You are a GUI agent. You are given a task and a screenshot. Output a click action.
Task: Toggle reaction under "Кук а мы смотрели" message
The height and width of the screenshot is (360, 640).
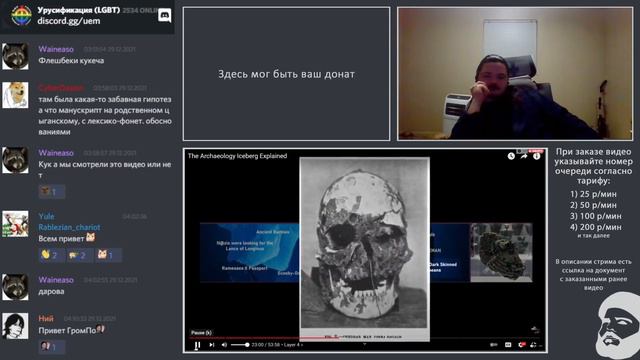point(51,191)
